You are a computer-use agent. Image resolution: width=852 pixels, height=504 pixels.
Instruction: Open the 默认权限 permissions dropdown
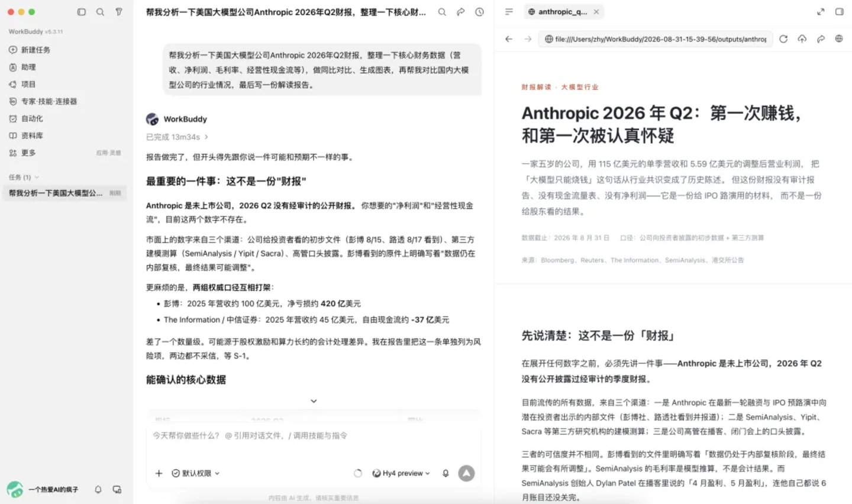tap(196, 473)
